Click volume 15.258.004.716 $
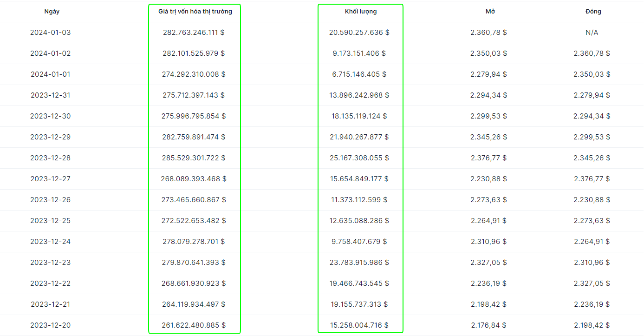The height and width of the screenshot is (336, 644). point(359,325)
